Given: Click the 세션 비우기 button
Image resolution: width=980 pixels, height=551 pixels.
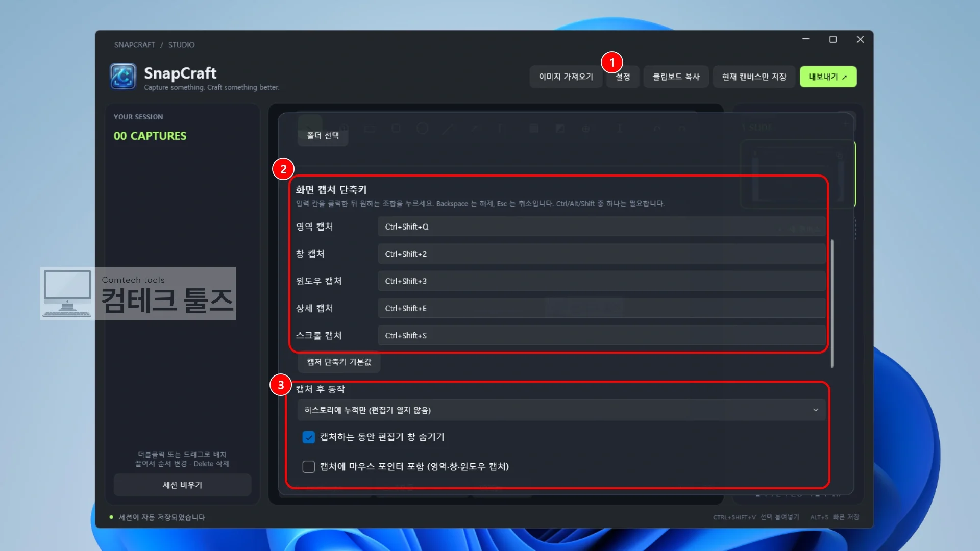Looking at the screenshot, I should coord(182,485).
